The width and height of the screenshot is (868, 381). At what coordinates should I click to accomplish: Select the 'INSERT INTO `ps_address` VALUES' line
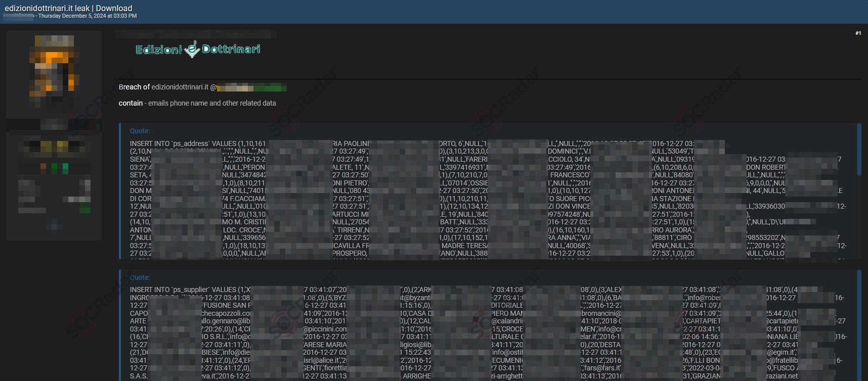click(183, 144)
